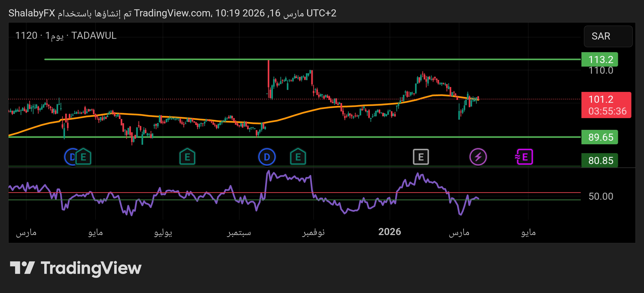Viewport: 644px width, 293px height.
Task: Click the blue dividend D icon near September
Action: pyautogui.click(x=267, y=157)
